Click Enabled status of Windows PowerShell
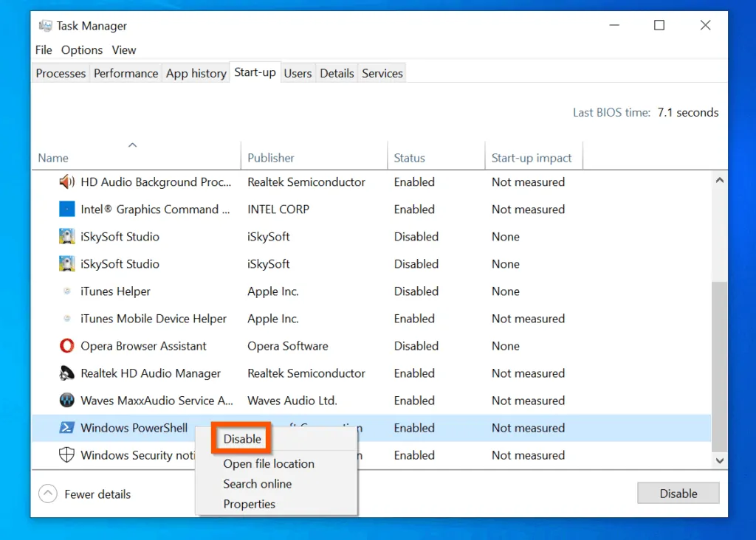Viewport: 756px width, 540px height. pyautogui.click(x=414, y=428)
